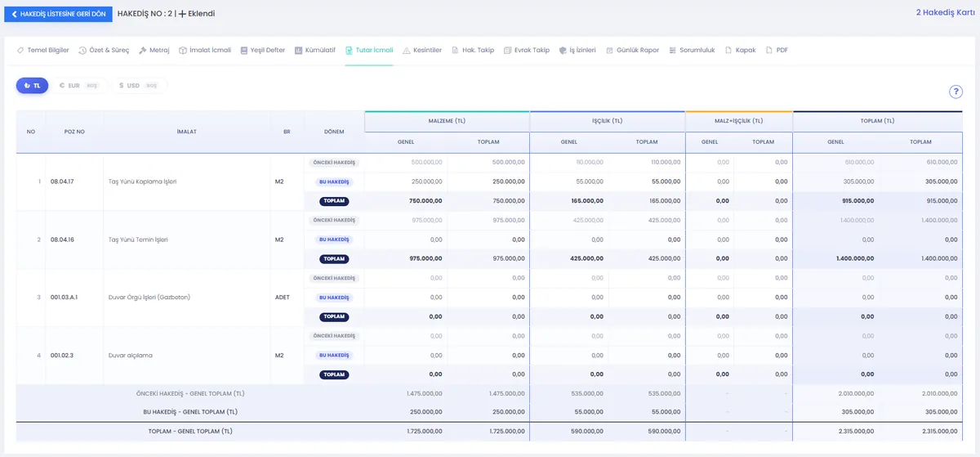Click the Evrak Takip documents icon
The image size is (980, 457).
point(508,50)
